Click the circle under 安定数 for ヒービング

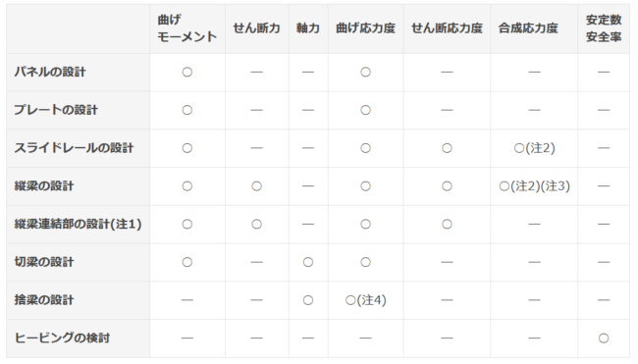[604, 338]
